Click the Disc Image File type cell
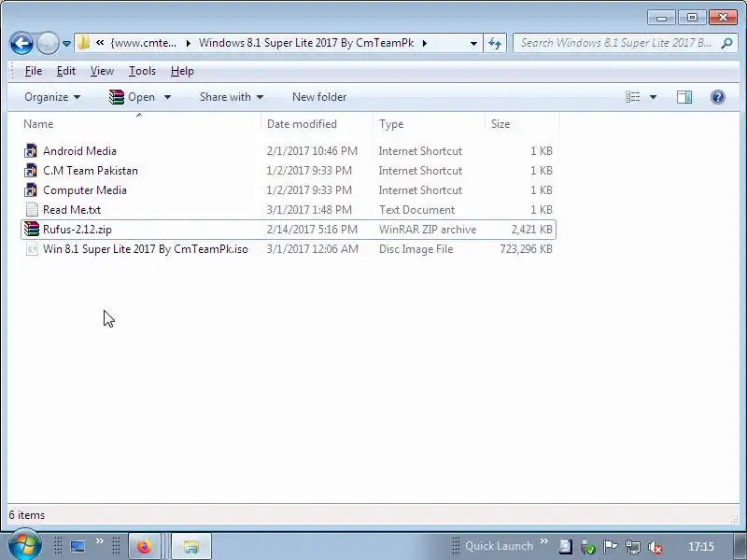Viewport: 747px width, 560px height. point(416,249)
